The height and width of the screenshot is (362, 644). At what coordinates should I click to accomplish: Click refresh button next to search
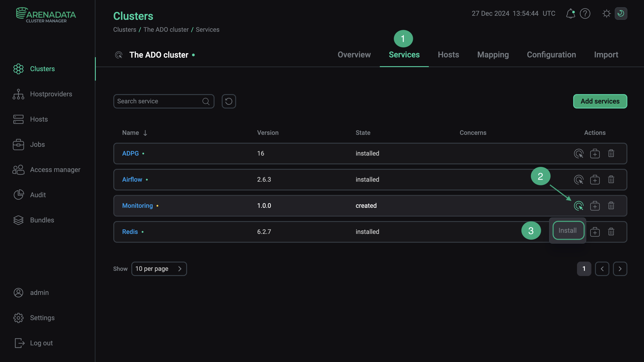pos(228,101)
